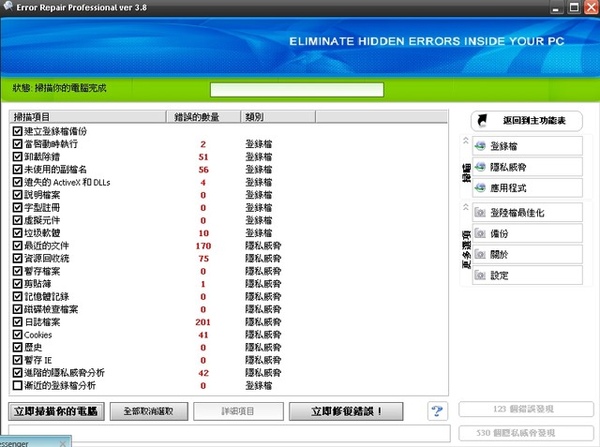Uncheck the 最近的文件 checkbox

coord(17,245)
